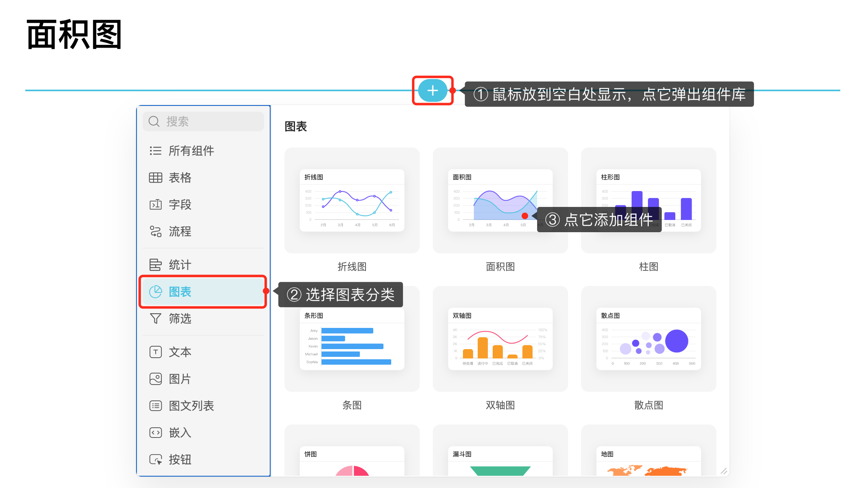
Task: Click the 图表 section heading
Action: click(295, 127)
